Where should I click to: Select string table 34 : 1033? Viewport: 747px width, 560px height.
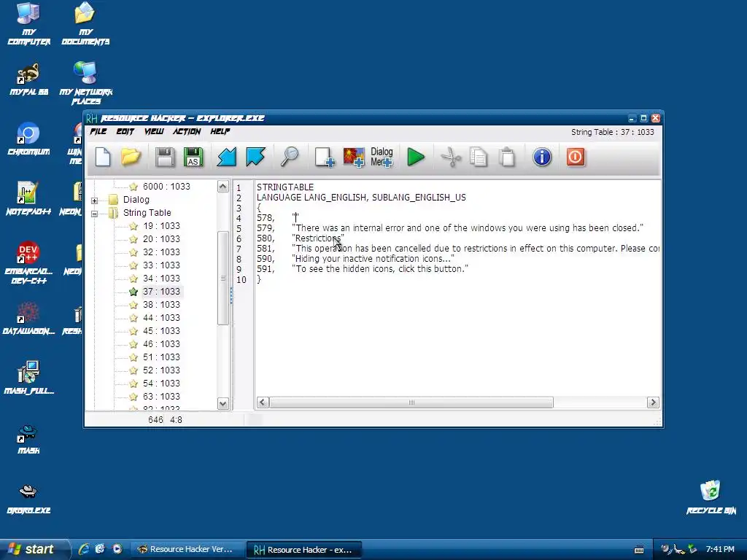pos(161,279)
